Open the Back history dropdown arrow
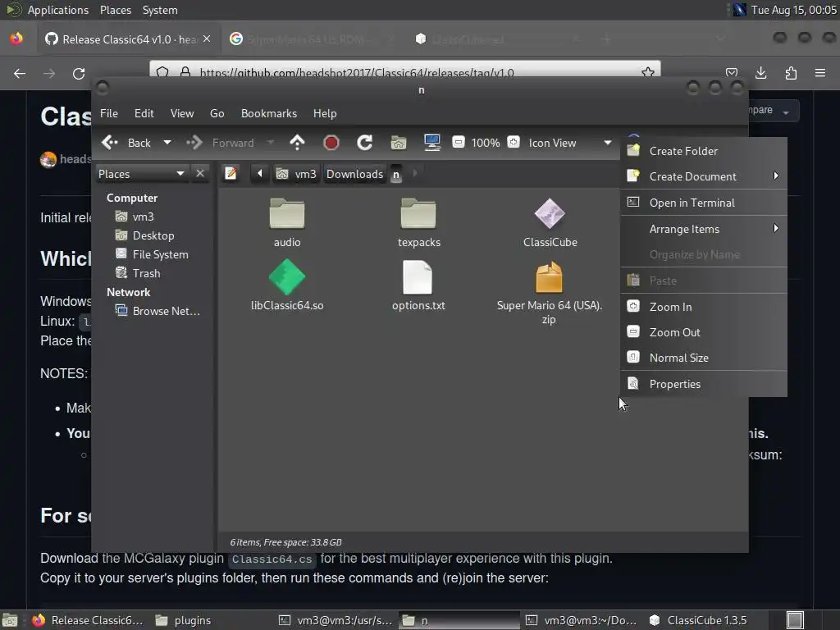The image size is (840, 630). pyautogui.click(x=167, y=143)
